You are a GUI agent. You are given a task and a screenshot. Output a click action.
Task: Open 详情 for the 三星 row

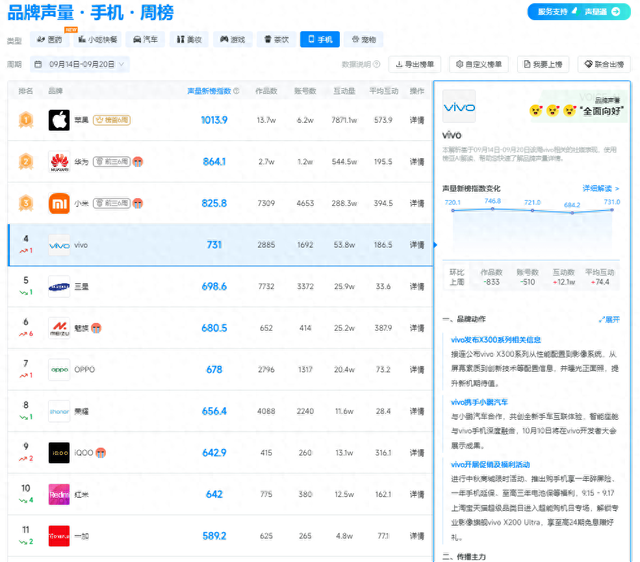click(x=417, y=287)
